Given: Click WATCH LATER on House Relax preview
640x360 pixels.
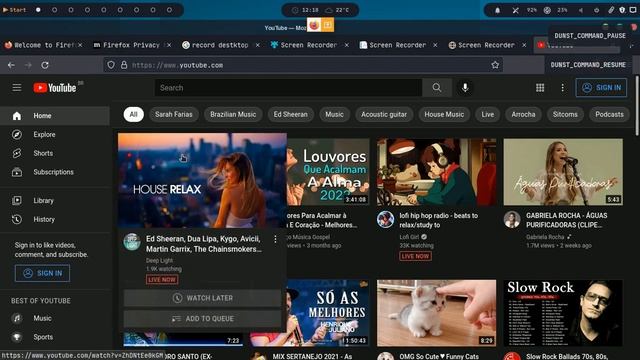Looking at the screenshot, I should 202,298.
